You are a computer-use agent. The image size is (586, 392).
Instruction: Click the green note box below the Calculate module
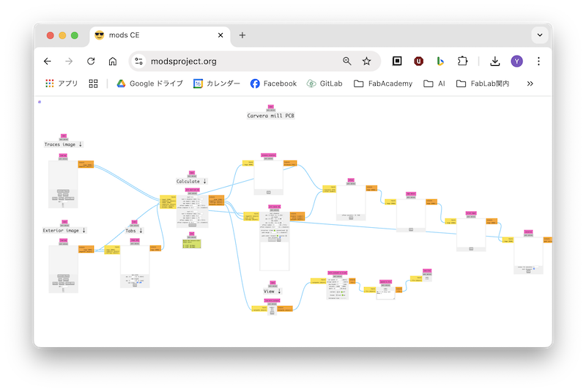192,244
